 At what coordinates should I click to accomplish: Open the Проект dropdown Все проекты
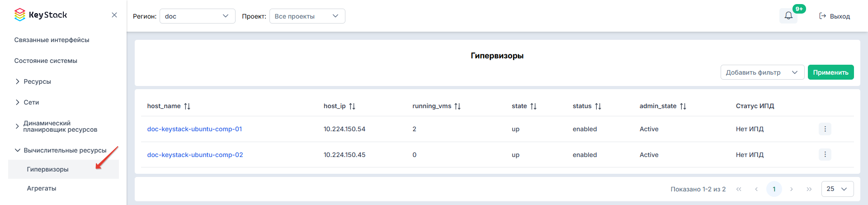pyautogui.click(x=307, y=16)
